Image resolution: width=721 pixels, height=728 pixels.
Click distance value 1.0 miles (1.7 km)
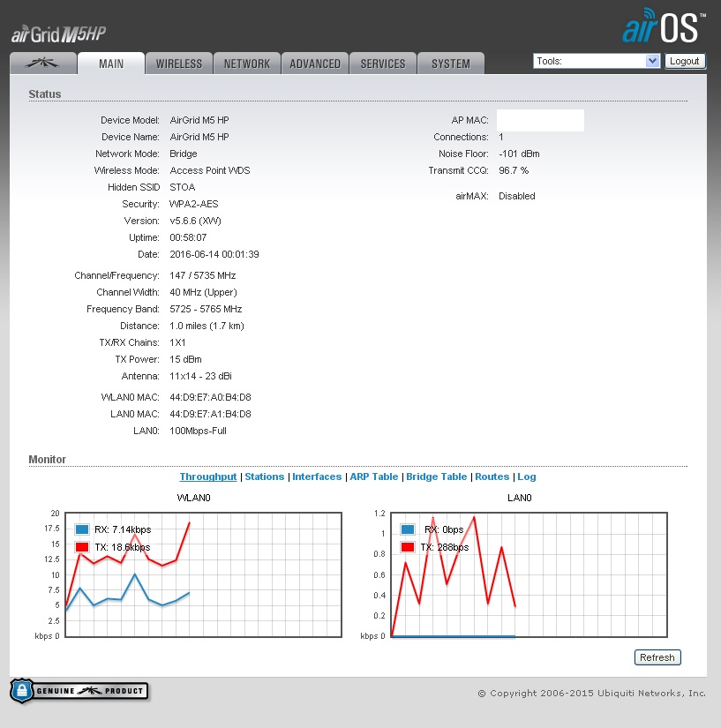207,326
